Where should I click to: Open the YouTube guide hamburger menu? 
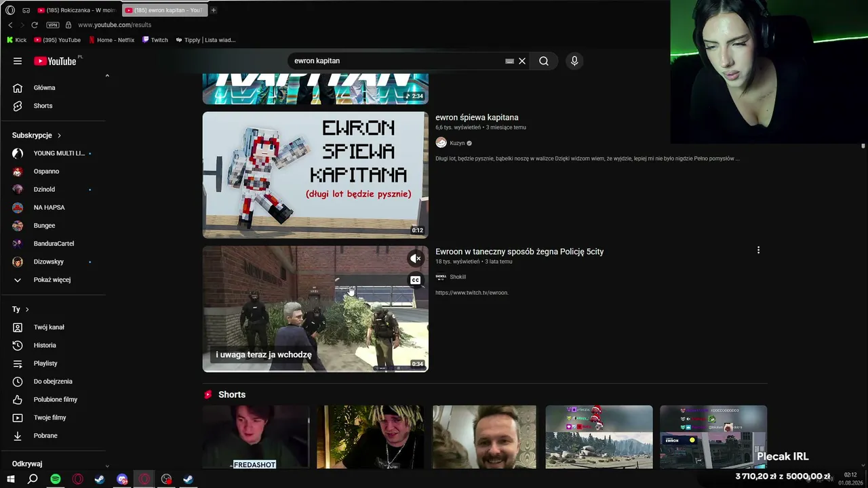coord(18,61)
